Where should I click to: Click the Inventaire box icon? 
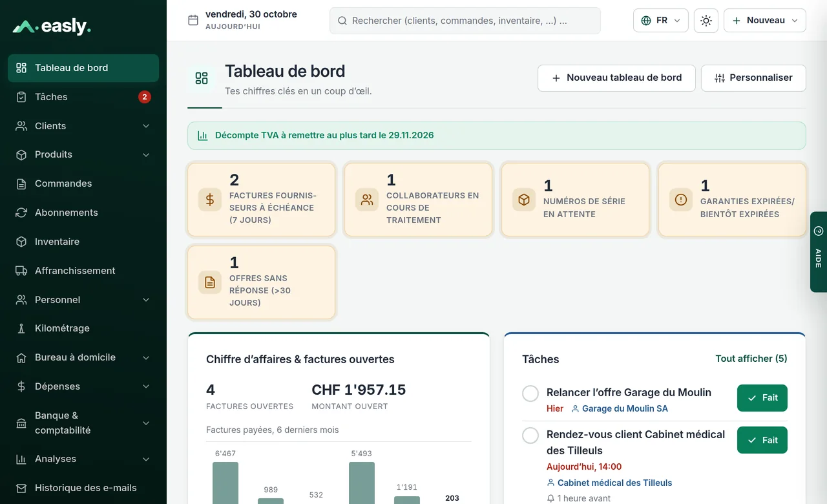pyautogui.click(x=21, y=242)
